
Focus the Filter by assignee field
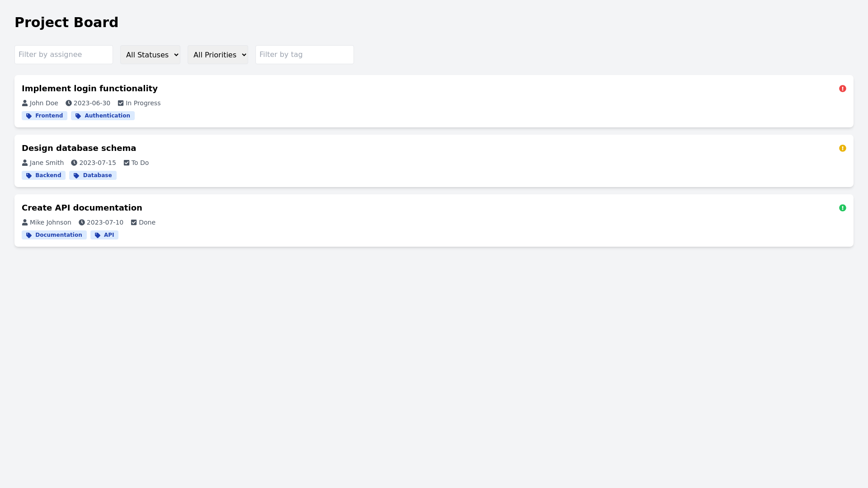pos(64,55)
